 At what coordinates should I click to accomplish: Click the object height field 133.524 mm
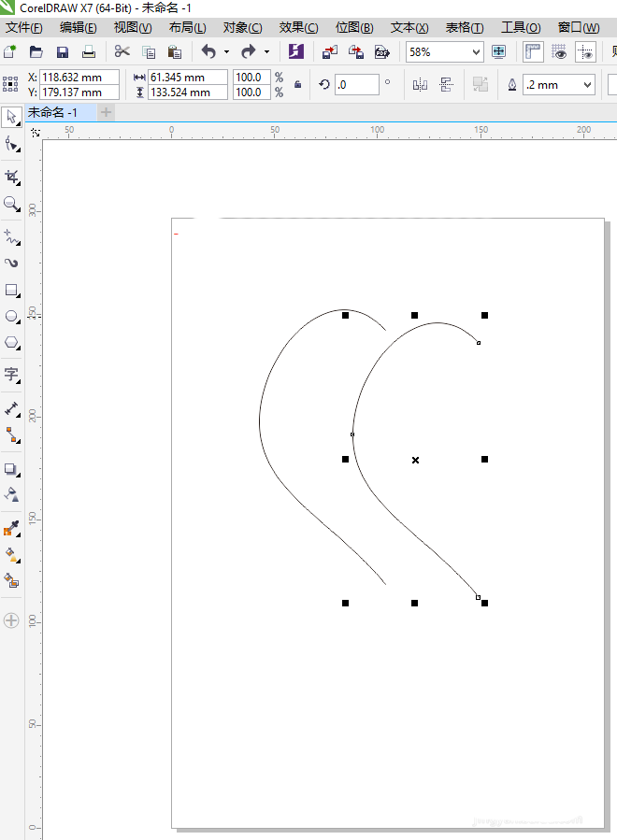tap(188, 93)
